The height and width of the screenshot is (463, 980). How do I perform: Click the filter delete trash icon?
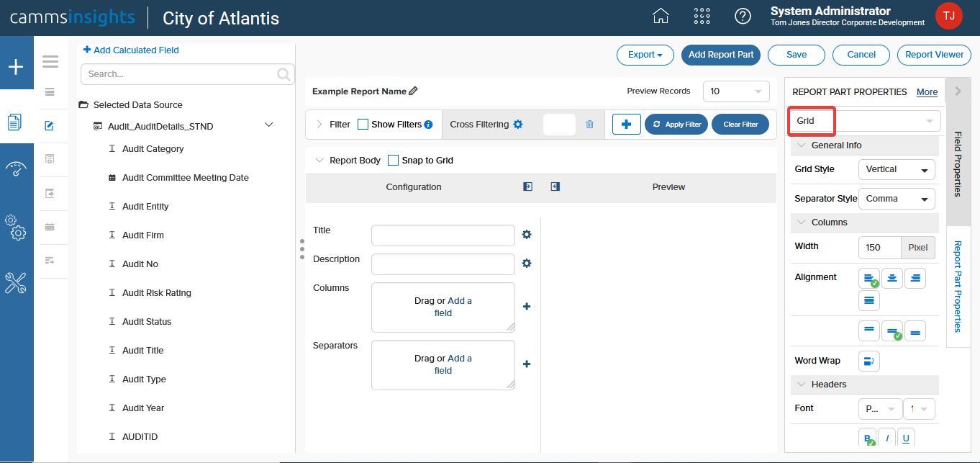coord(590,125)
